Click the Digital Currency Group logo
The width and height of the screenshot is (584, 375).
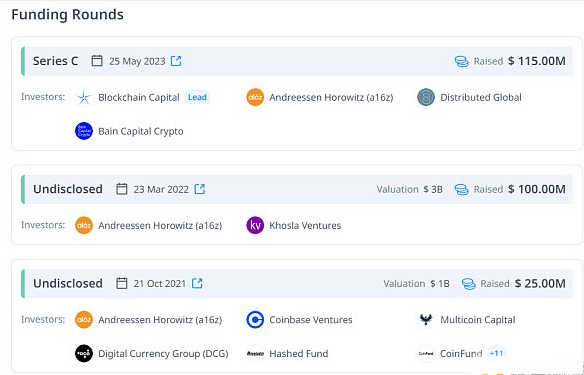point(84,353)
